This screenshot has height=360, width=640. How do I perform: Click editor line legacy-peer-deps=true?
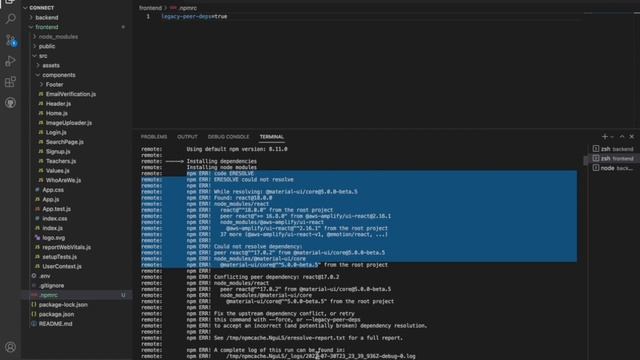coord(194,16)
